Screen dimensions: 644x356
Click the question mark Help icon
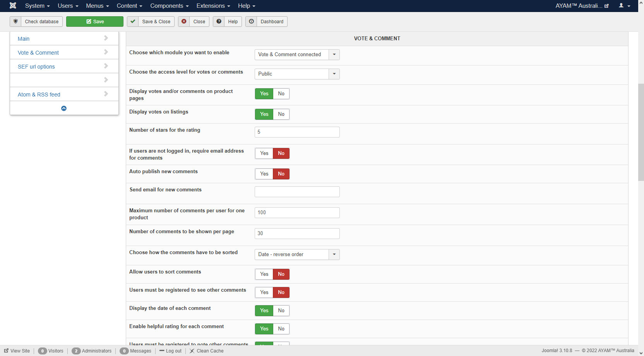point(219,21)
